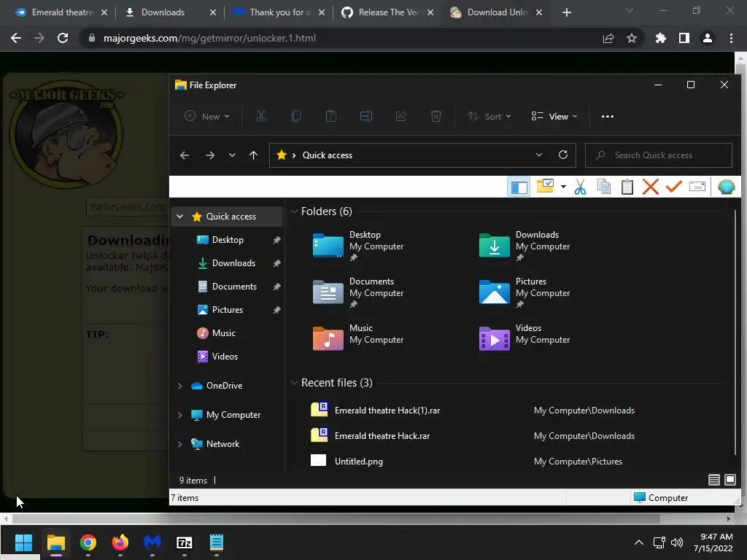Expand the OneDrive tree node
Screen dimensions: 747x560
coord(179,386)
